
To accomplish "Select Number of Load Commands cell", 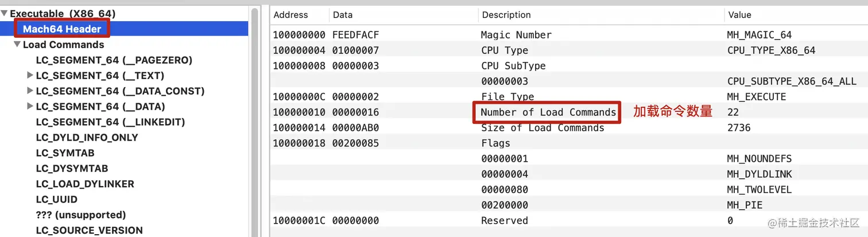I will click(548, 112).
